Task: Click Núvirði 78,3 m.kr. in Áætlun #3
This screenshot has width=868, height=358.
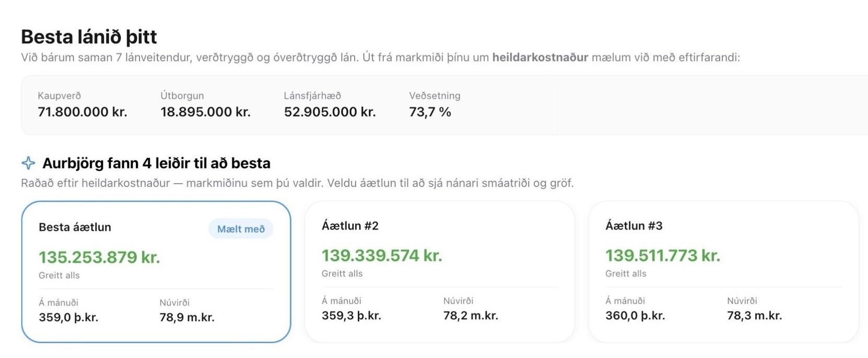Action: pyautogui.click(x=754, y=316)
